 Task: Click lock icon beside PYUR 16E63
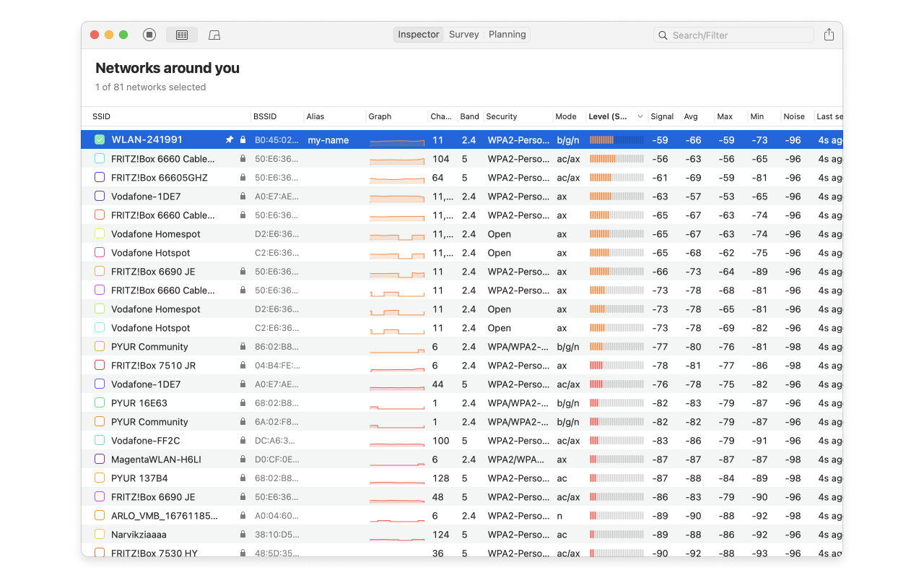(243, 402)
